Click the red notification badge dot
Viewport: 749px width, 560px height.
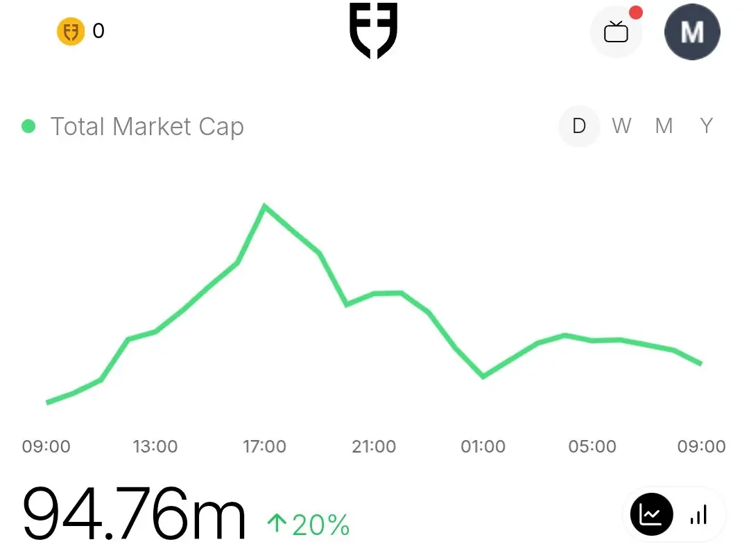pyautogui.click(x=635, y=12)
